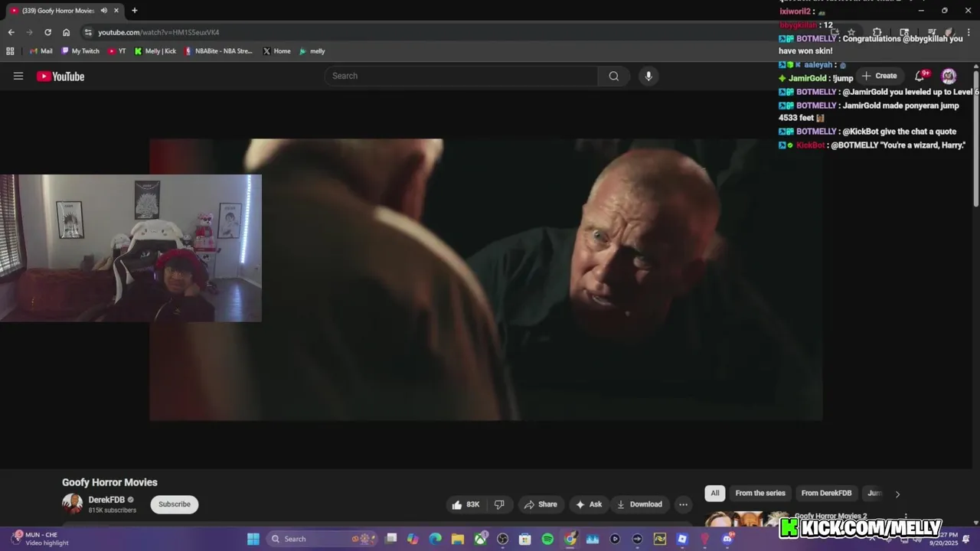Focus the YouTube search box
This screenshot has width=980, height=551.
(461, 76)
